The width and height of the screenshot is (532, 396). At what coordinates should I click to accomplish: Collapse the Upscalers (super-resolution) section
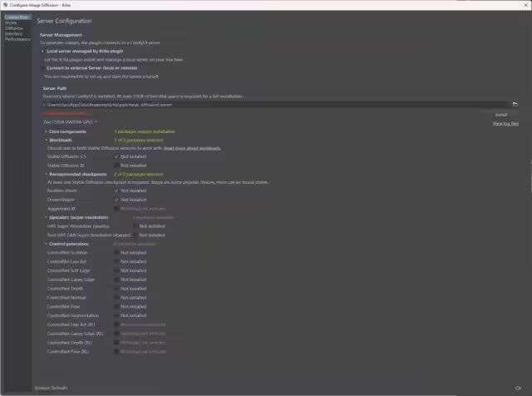pyautogui.click(x=46, y=217)
